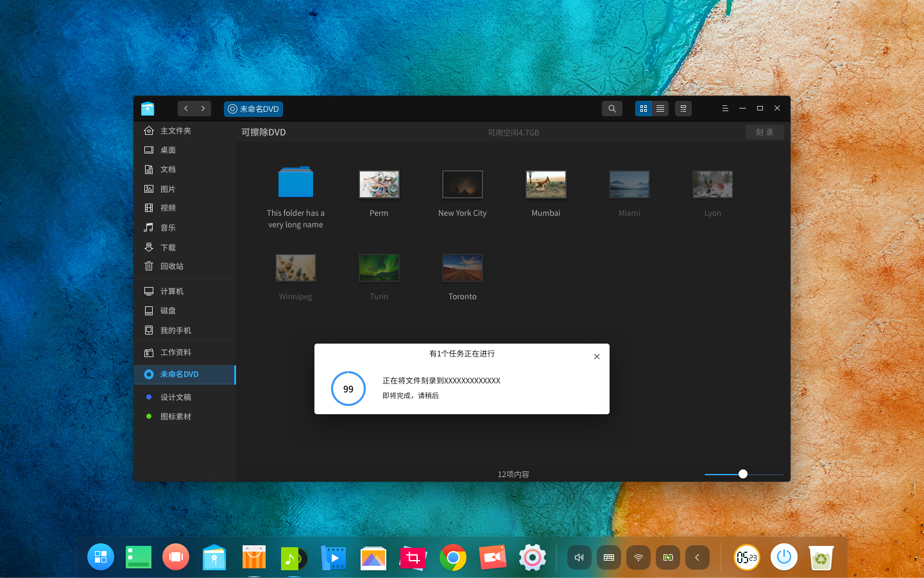Open the onscreen keyboard tray icon
Screen dimensions: 924x578
click(x=609, y=557)
